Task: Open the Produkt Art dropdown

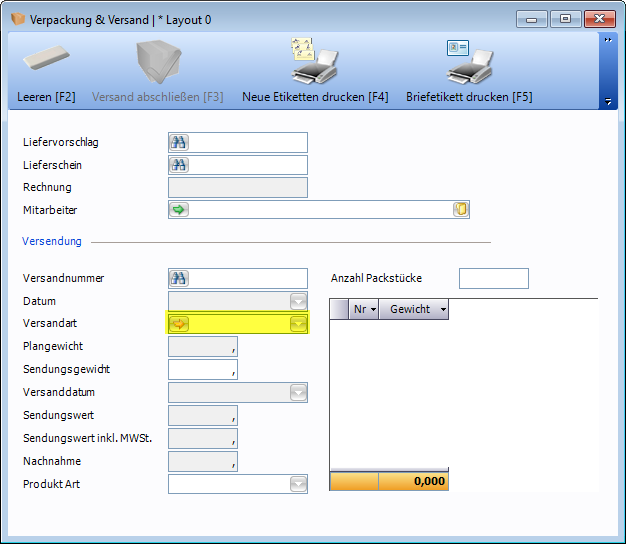Action: coord(298,485)
